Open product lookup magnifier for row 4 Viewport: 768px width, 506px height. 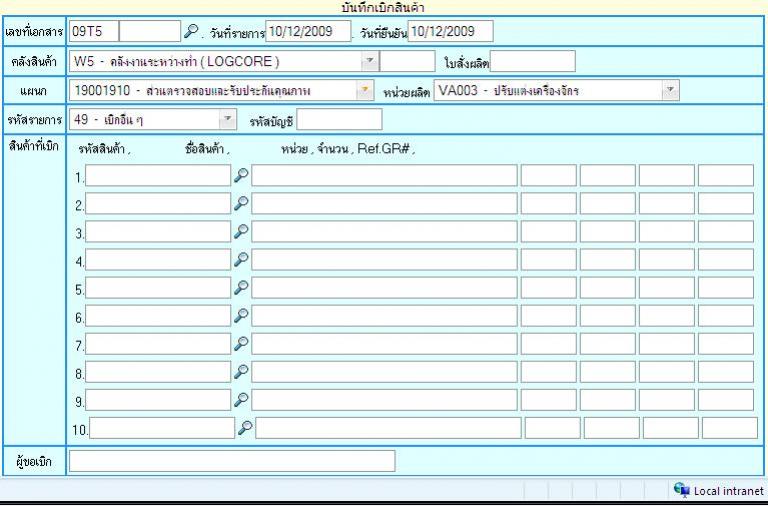[241, 260]
